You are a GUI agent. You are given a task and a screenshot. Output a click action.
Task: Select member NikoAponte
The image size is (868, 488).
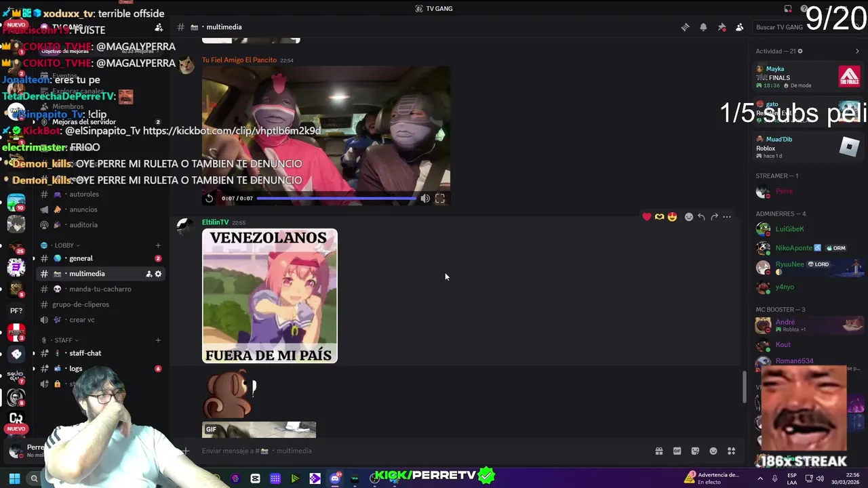[x=808, y=248]
